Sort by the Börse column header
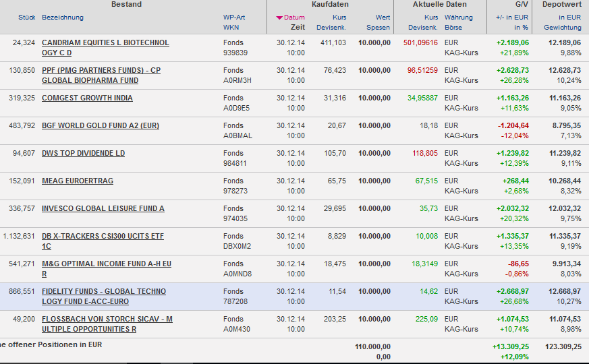589x364 pixels. 453,28
